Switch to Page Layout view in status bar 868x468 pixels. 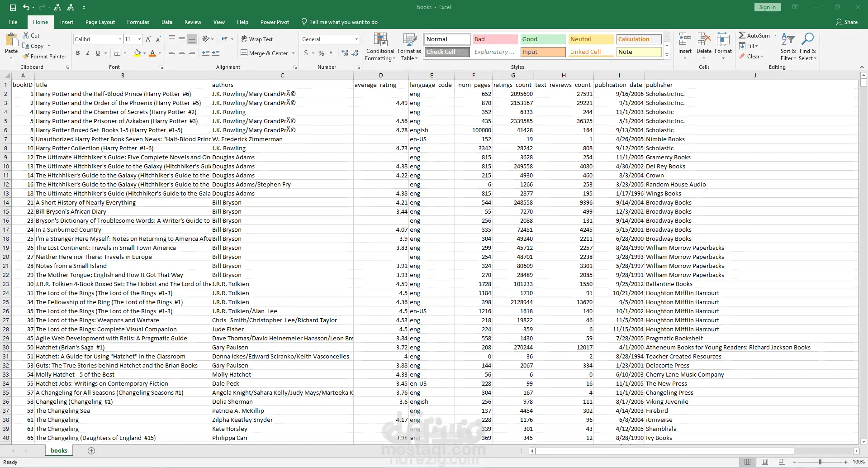(x=764, y=462)
